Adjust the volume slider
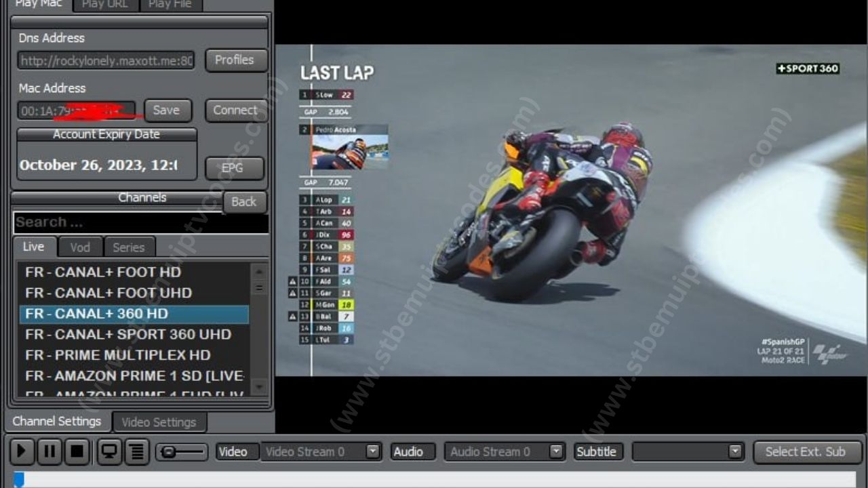This screenshot has height=488, width=868. pyautogui.click(x=181, y=452)
